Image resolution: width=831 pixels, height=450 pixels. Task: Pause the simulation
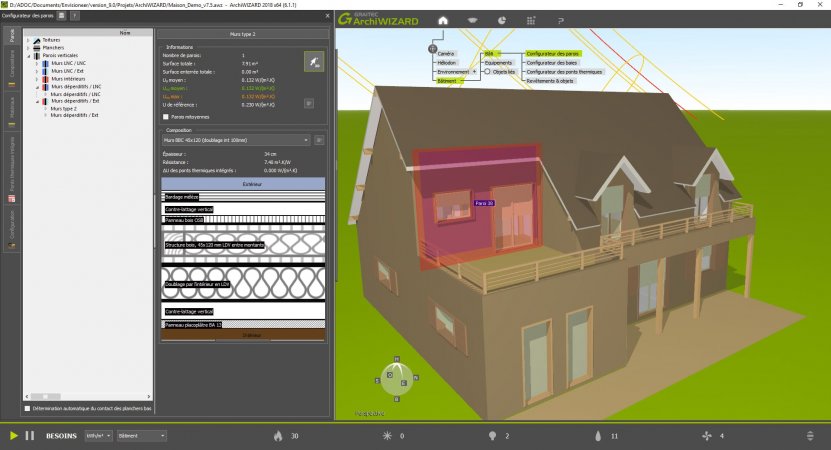30,436
